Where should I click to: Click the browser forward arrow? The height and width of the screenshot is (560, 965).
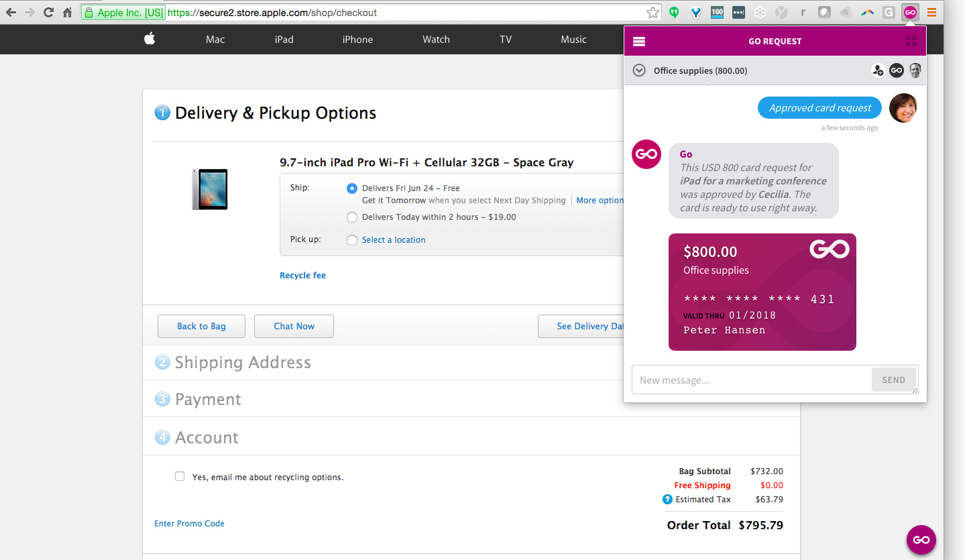coord(30,12)
